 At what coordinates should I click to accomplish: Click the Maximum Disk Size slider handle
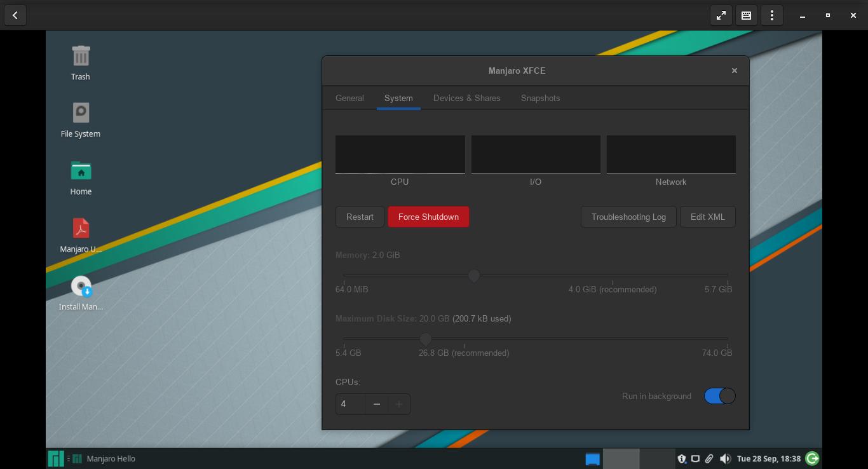(x=426, y=339)
